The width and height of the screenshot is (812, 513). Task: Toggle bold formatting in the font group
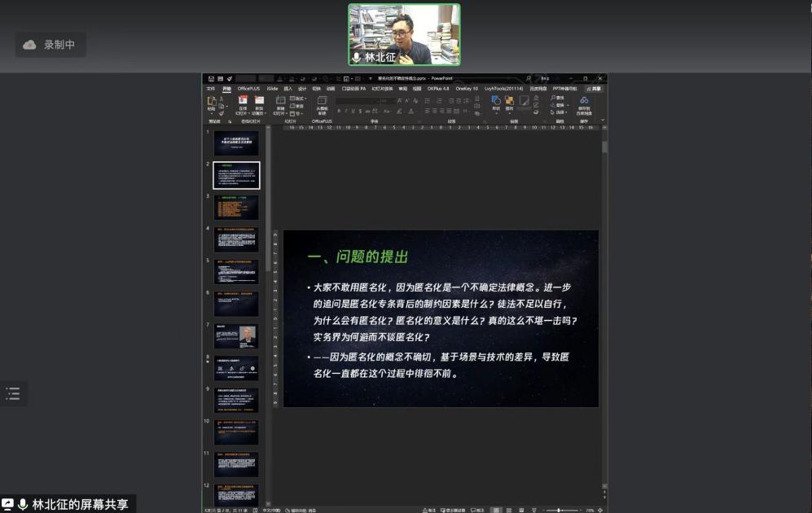pyautogui.click(x=339, y=111)
